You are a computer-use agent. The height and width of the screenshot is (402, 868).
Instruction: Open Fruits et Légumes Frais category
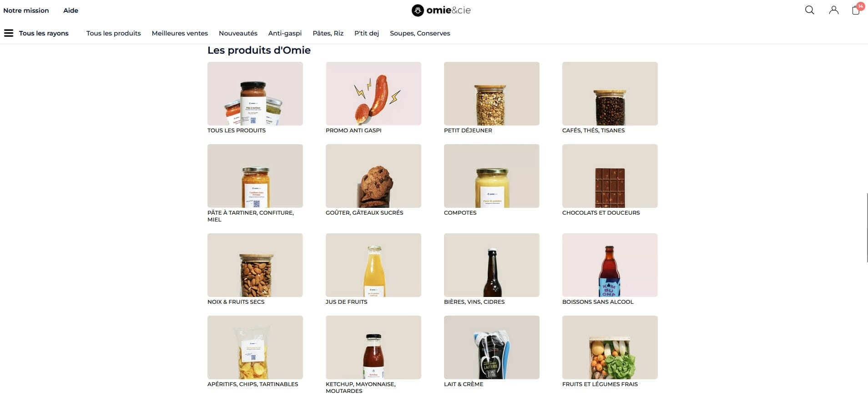pyautogui.click(x=610, y=347)
